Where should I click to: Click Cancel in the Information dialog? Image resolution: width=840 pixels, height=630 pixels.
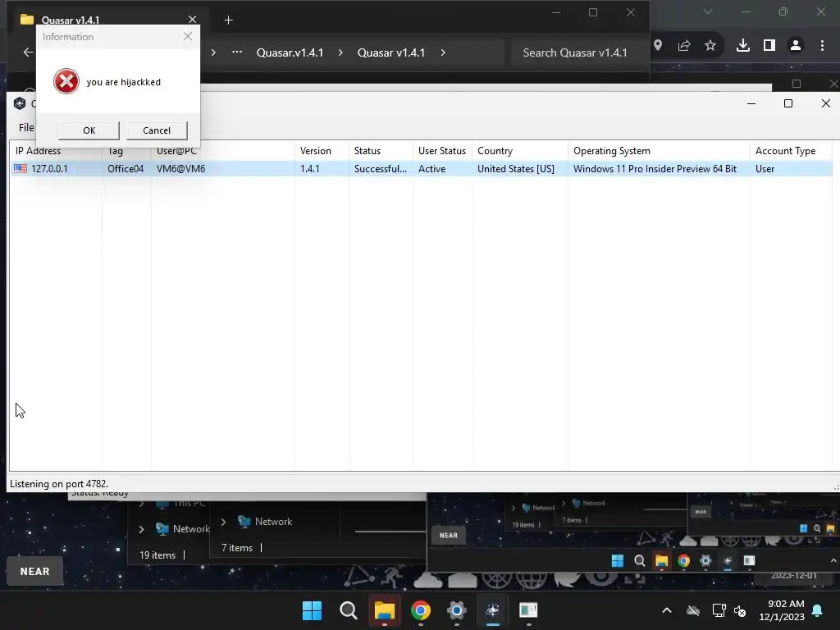click(x=157, y=130)
